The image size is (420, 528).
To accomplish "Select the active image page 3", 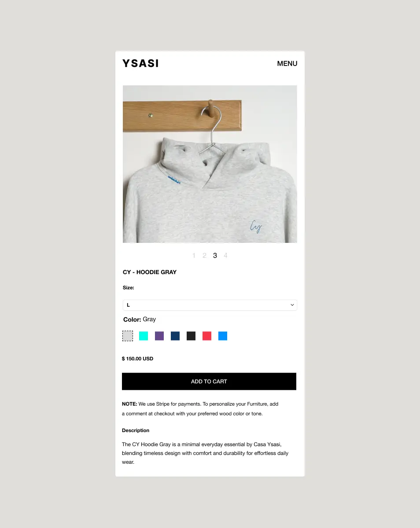I will click(215, 256).
